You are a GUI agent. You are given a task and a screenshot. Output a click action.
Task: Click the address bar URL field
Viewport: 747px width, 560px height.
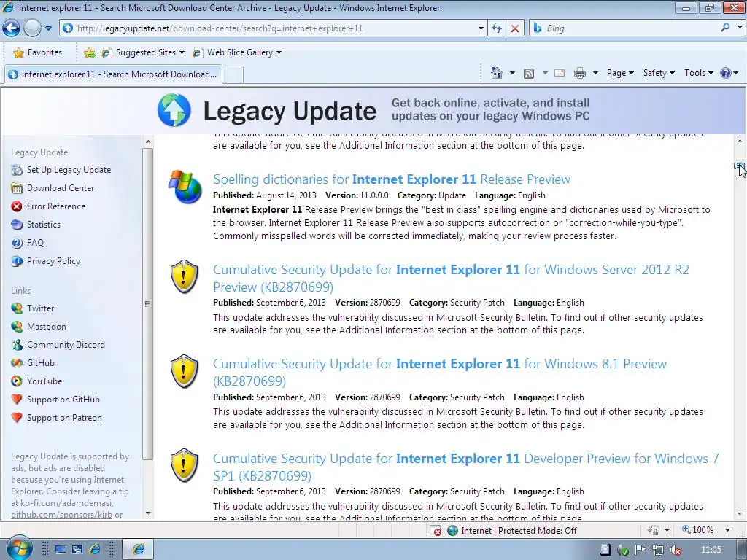coord(274,28)
